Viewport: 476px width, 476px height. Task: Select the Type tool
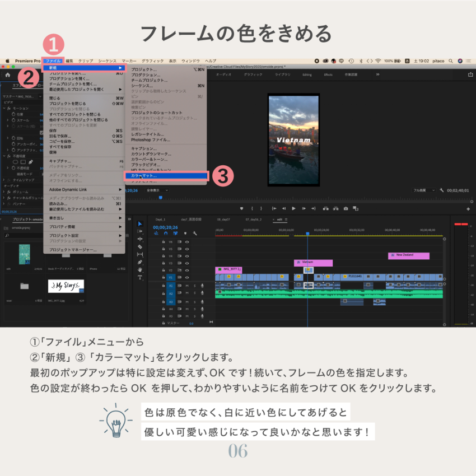tap(139, 277)
